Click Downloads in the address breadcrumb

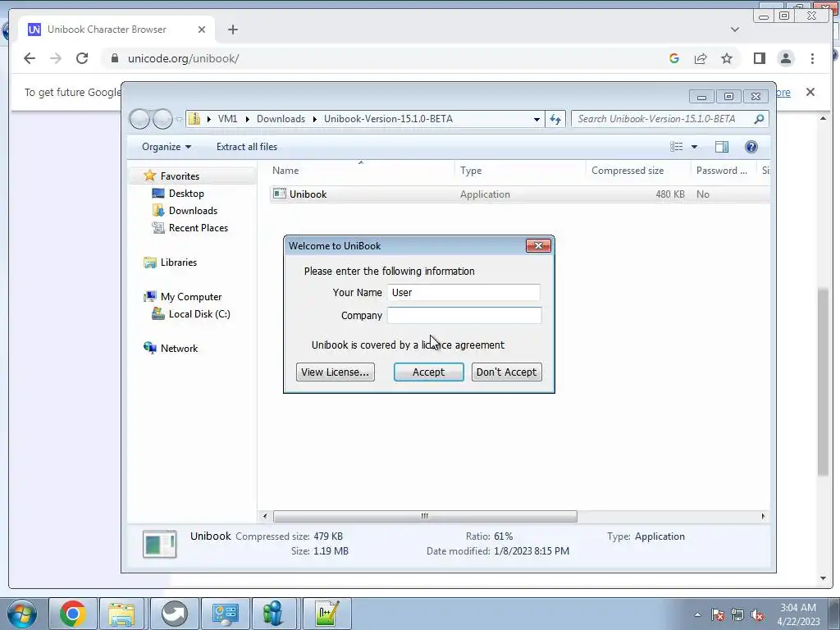(x=281, y=119)
